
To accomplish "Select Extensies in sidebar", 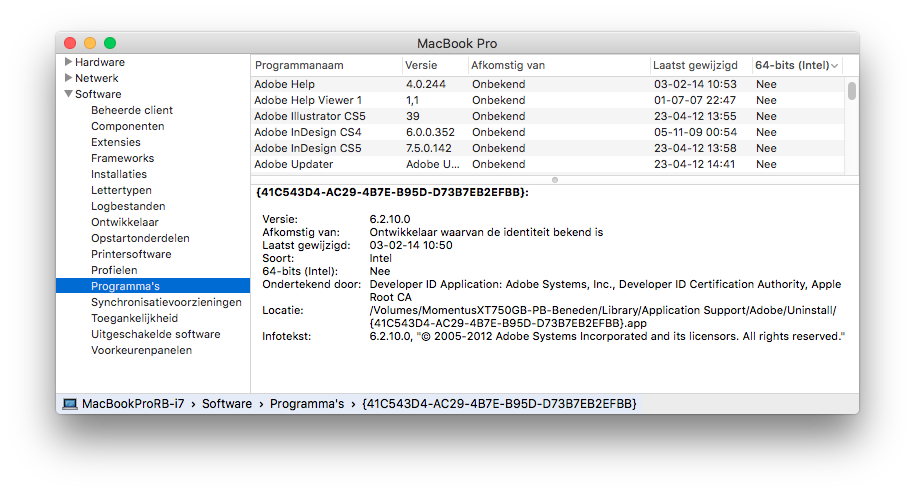I will [116, 142].
